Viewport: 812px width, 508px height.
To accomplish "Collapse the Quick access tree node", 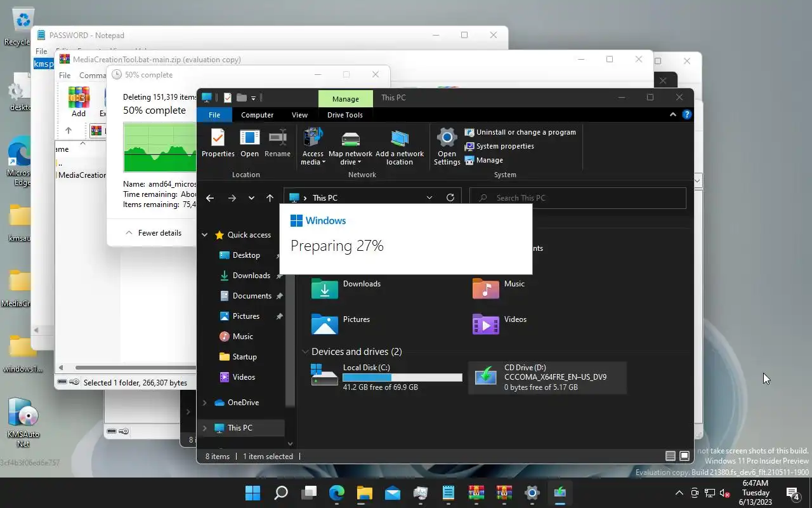I will pyautogui.click(x=204, y=235).
